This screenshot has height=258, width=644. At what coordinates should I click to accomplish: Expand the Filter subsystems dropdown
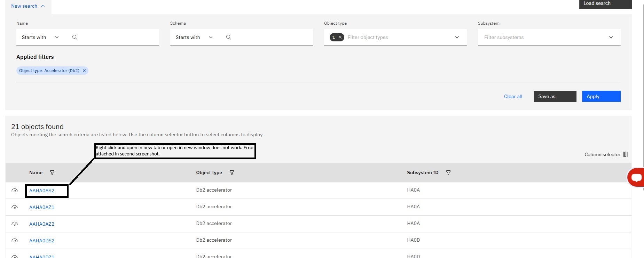tap(611, 37)
